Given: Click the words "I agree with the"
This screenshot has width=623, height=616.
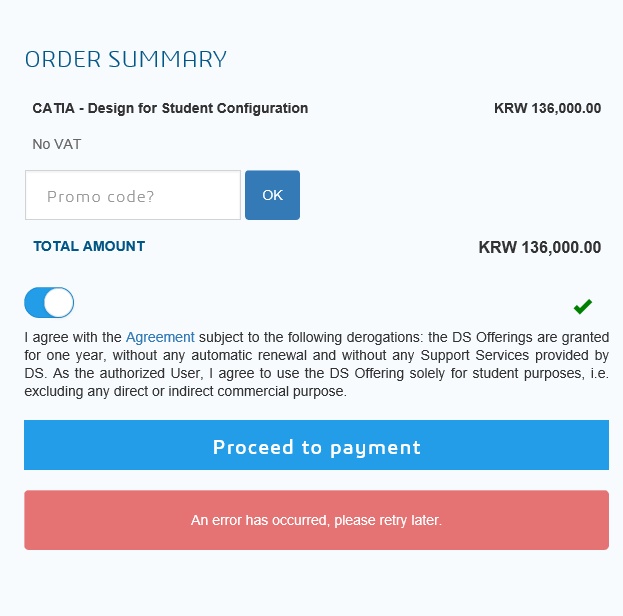Looking at the screenshot, I should (73, 337).
